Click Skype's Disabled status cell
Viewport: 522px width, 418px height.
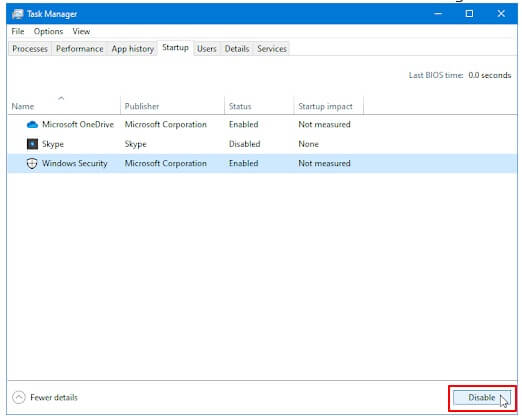click(244, 144)
